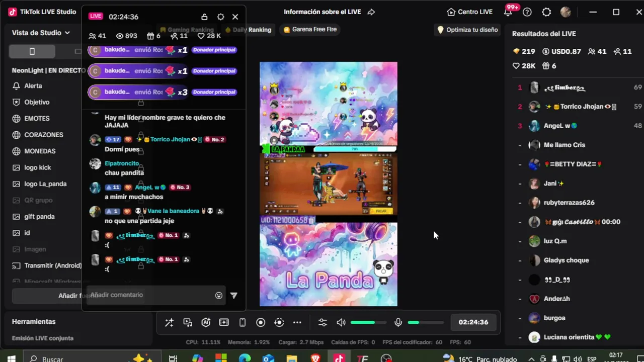Screen dimensions: 644x362
Task: Adjust the microphone volume slider
Action: [426, 323]
